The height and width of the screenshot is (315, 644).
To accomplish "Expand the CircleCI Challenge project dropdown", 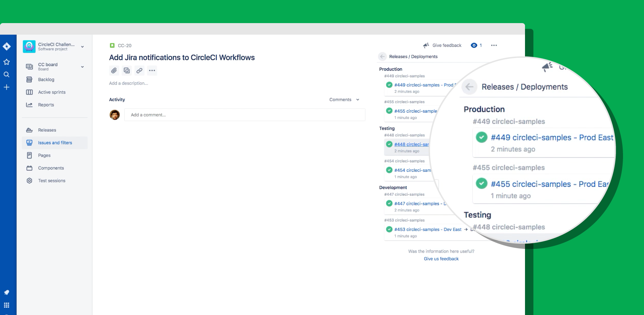I will click(82, 47).
